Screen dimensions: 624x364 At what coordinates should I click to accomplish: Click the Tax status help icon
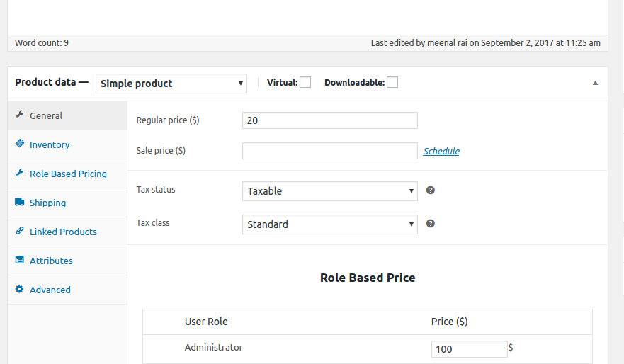tap(430, 190)
